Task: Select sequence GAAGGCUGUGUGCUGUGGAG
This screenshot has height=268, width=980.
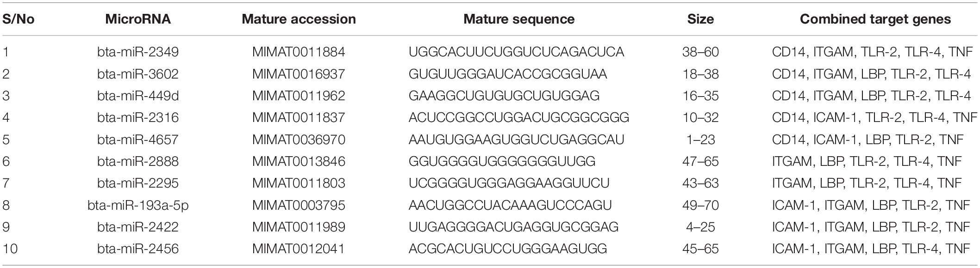Action: (504, 96)
